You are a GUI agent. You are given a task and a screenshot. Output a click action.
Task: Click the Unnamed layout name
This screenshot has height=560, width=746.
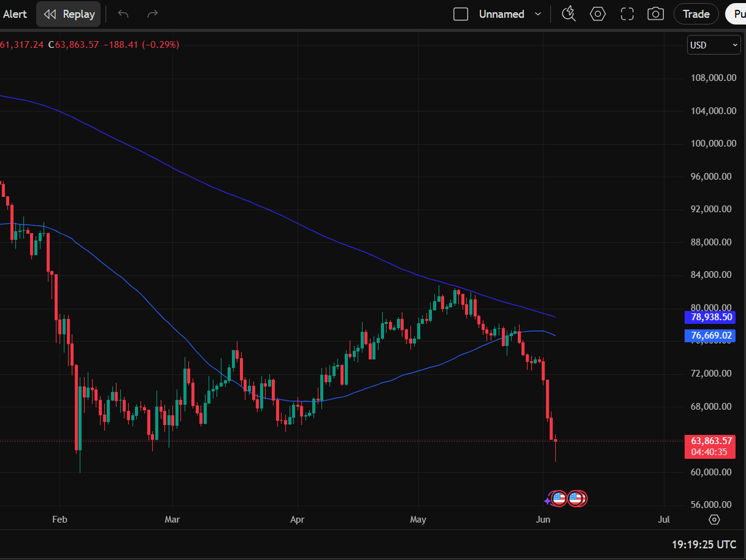(x=502, y=14)
